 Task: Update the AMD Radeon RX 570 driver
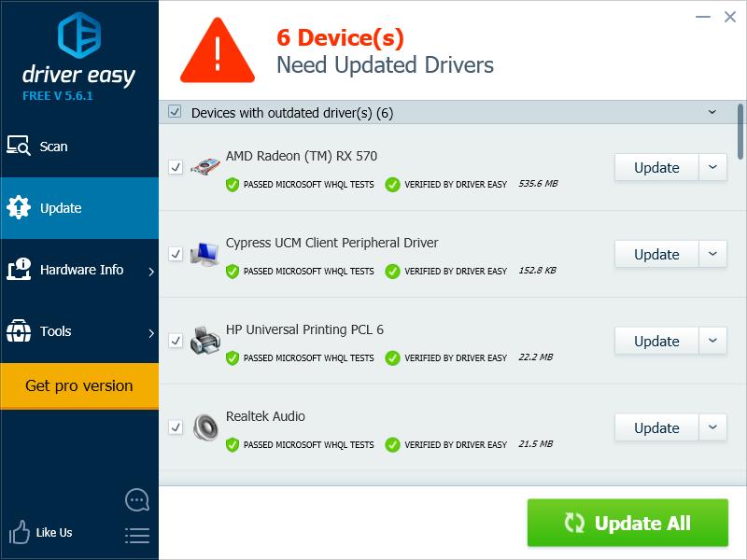point(656,167)
